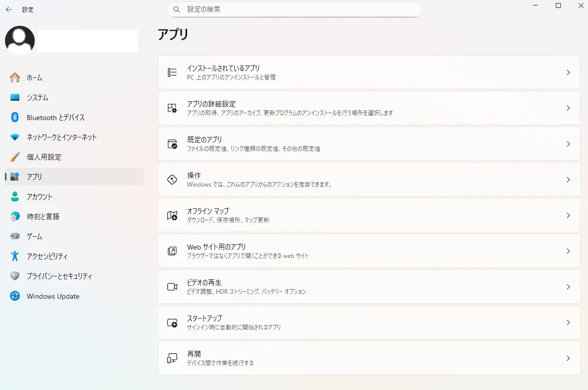This screenshot has height=390, width=588.
Task: Click the back arrow icon
Action: pyautogui.click(x=9, y=10)
